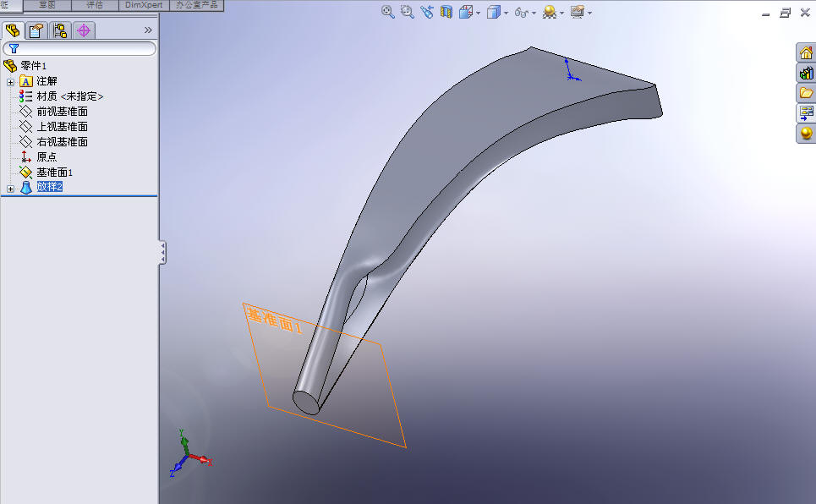This screenshot has height=504, width=816.
Task: Open the View Settings dropdown arrow
Action: [x=589, y=13]
